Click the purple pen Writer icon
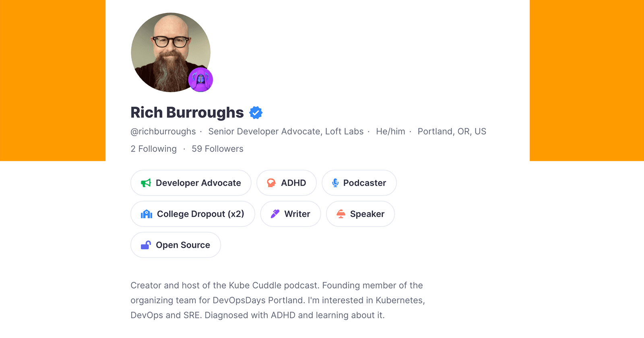The width and height of the screenshot is (644, 338). coord(275,214)
